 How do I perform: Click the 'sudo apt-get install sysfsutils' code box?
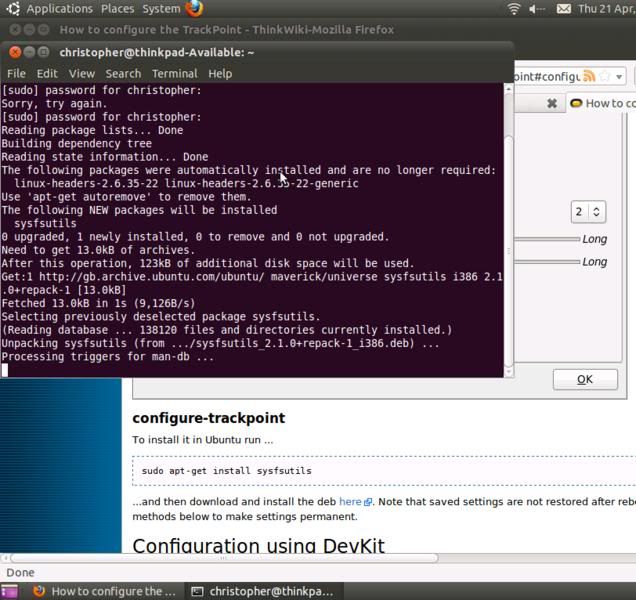coord(384,471)
